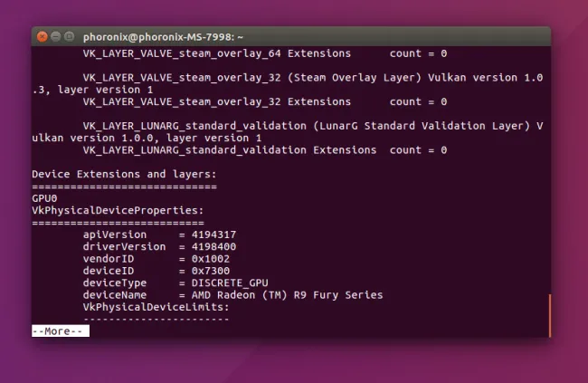This screenshot has height=383, width=588.
Task: Click the deviceName AMD Radeon R9 Fury Series
Action: pos(288,295)
